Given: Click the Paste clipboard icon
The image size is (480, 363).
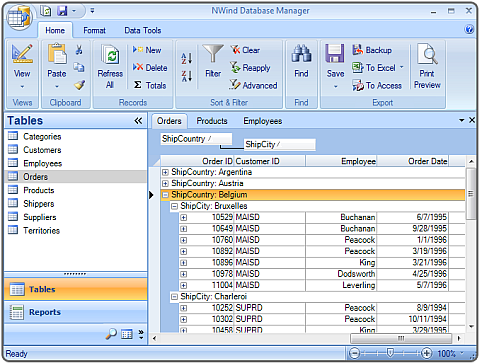Looking at the screenshot, I should pyautogui.click(x=57, y=53).
